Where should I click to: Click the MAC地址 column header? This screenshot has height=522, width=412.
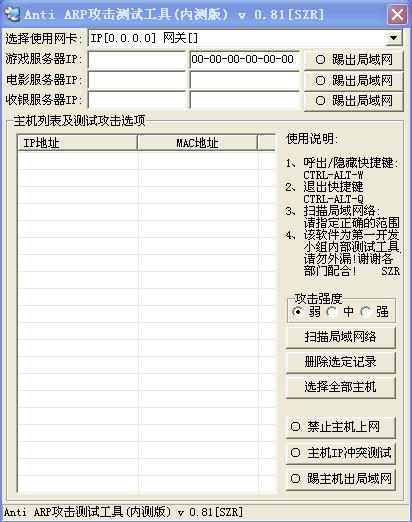(197, 143)
